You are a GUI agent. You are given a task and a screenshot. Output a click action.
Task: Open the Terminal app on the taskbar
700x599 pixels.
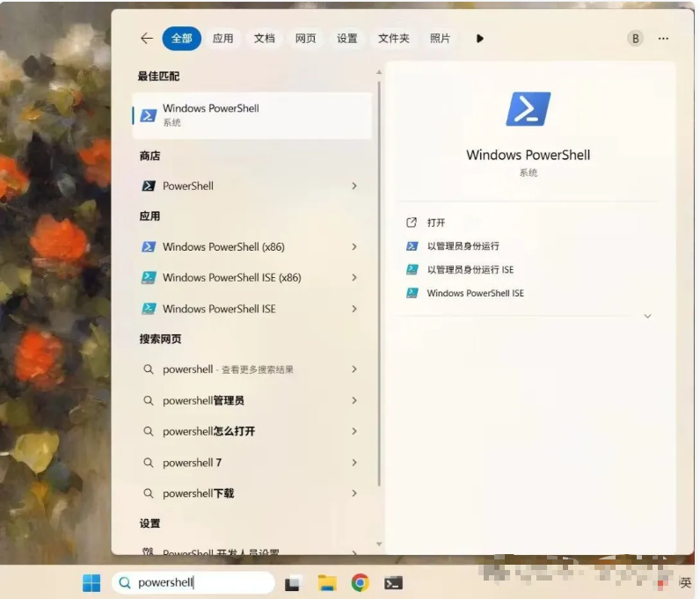click(393, 583)
